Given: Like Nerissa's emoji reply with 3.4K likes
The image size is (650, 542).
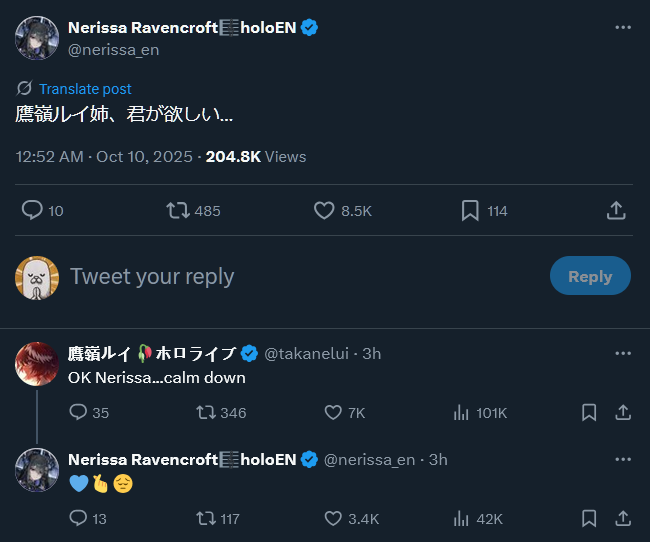Looking at the screenshot, I should (x=334, y=518).
